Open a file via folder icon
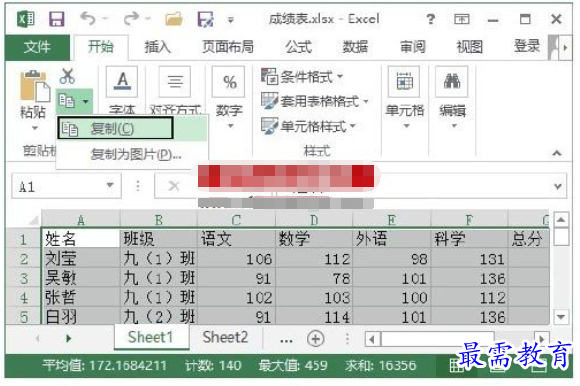This screenshot has width=580, height=386. click(x=174, y=18)
